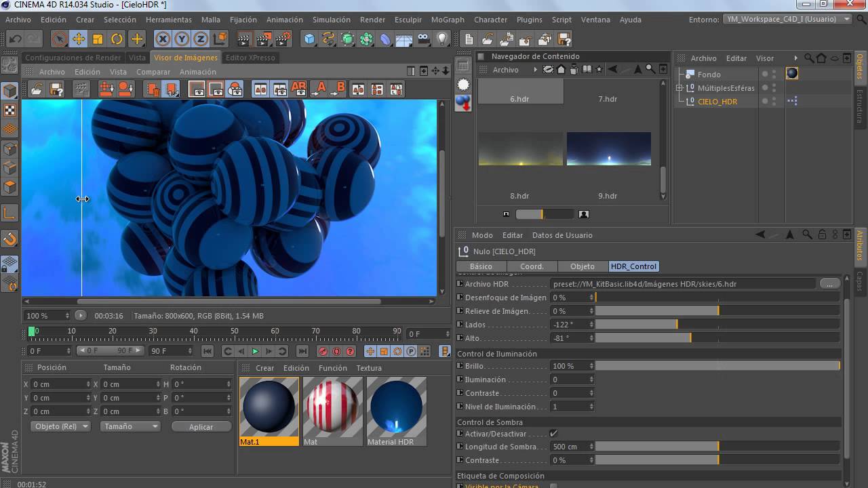Select the Coord. attribute tab
The width and height of the screenshot is (868, 488).
[x=532, y=266]
